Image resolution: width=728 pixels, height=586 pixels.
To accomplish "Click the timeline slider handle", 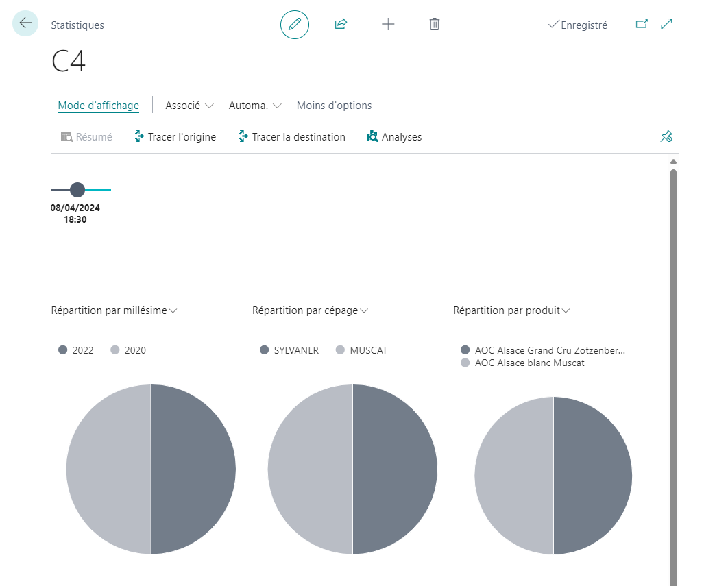I will pos(77,189).
